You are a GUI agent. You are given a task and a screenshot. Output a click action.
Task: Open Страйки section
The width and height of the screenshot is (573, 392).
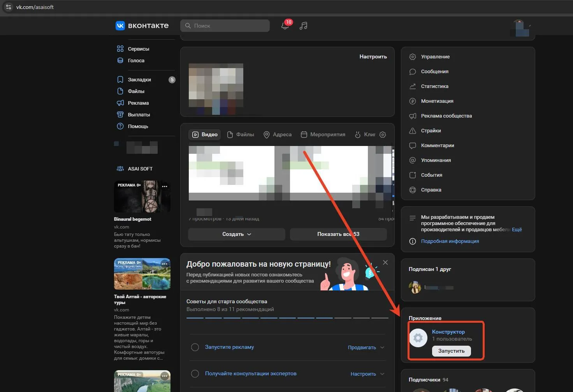425,131
